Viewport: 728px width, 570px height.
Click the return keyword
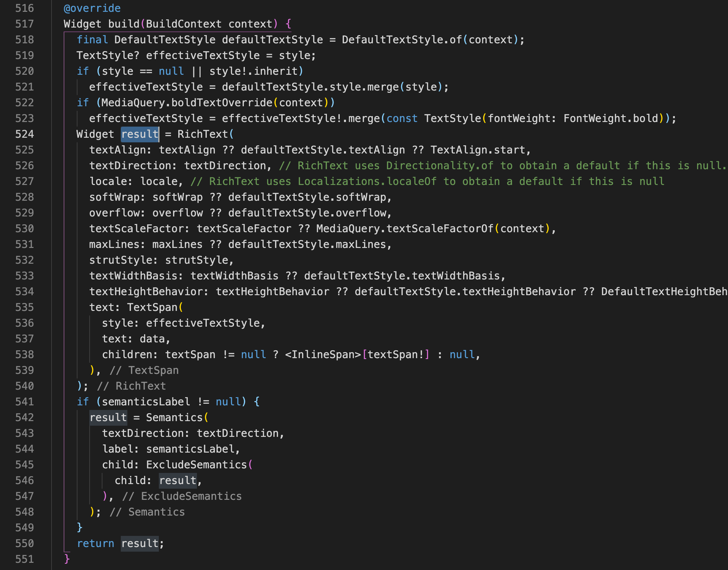(x=95, y=543)
